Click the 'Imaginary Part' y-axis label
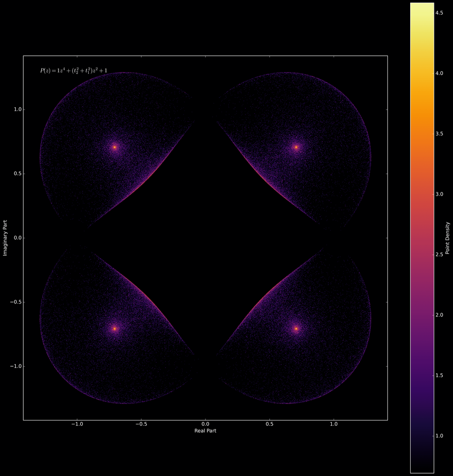This screenshot has width=453, height=476. tap(6, 238)
